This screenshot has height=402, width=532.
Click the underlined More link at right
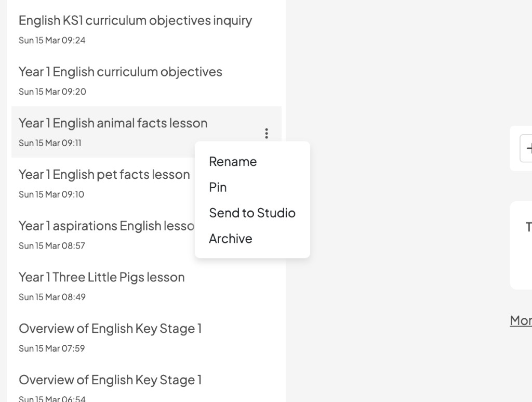tap(521, 321)
